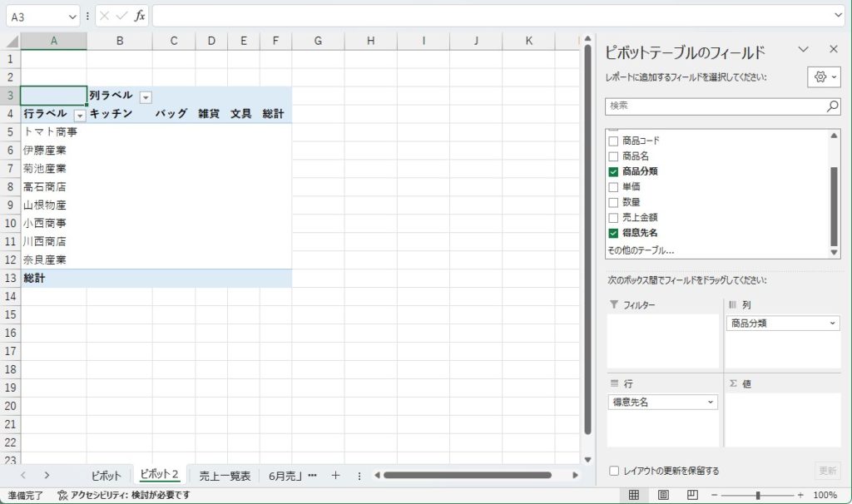Click その他のテーブル link
Image resolution: width=852 pixels, height=504 pixels.
640,250
